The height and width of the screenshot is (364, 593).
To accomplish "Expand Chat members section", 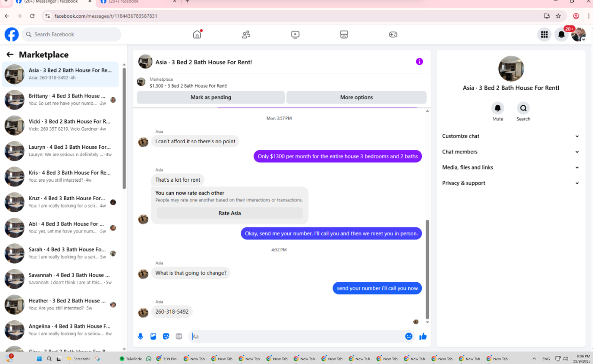I will pyautogui.click(x=511, y=152).
